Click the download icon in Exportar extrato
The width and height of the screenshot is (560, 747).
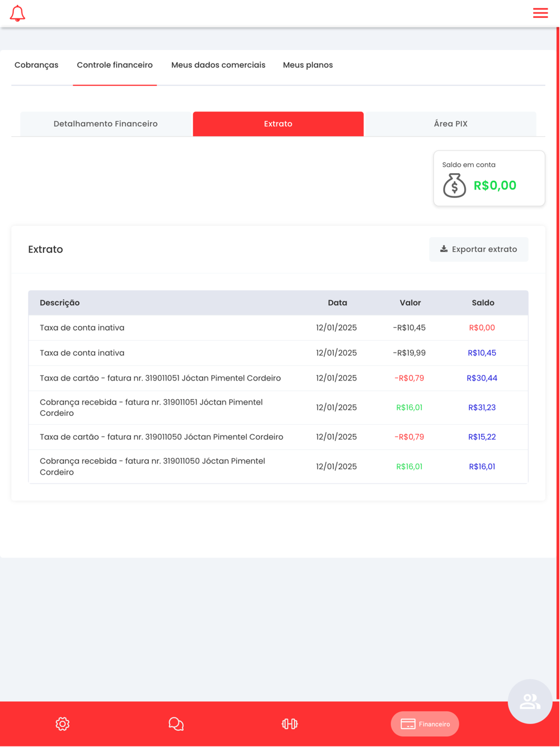coord(444,249)
